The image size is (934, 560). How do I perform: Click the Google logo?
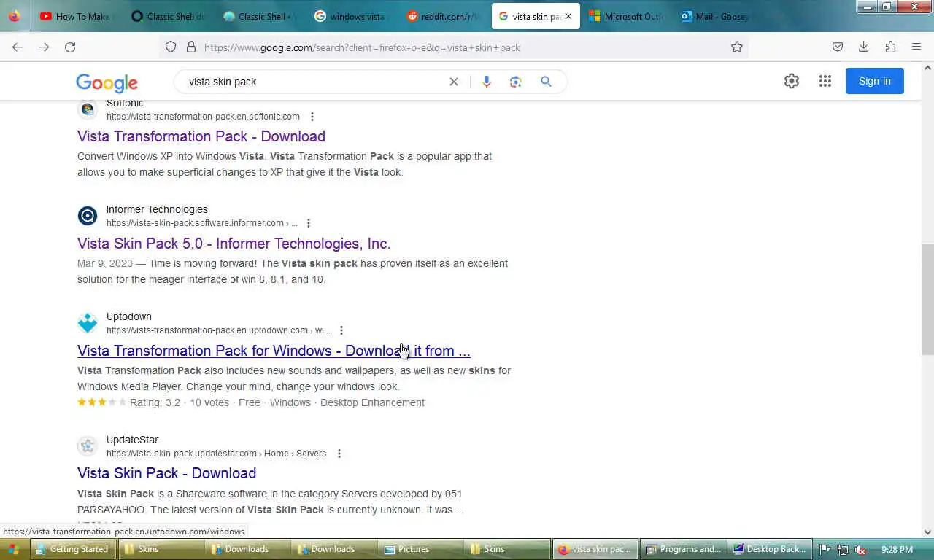107,82
